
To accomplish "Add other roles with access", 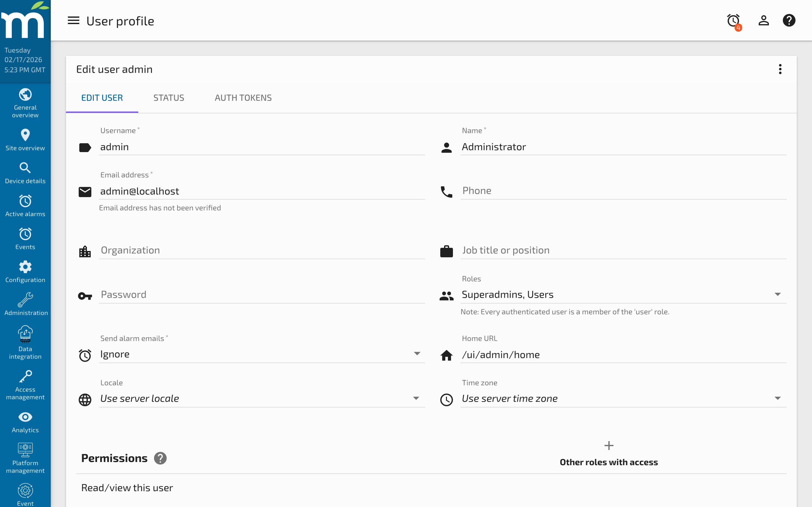I will point(609,446).
